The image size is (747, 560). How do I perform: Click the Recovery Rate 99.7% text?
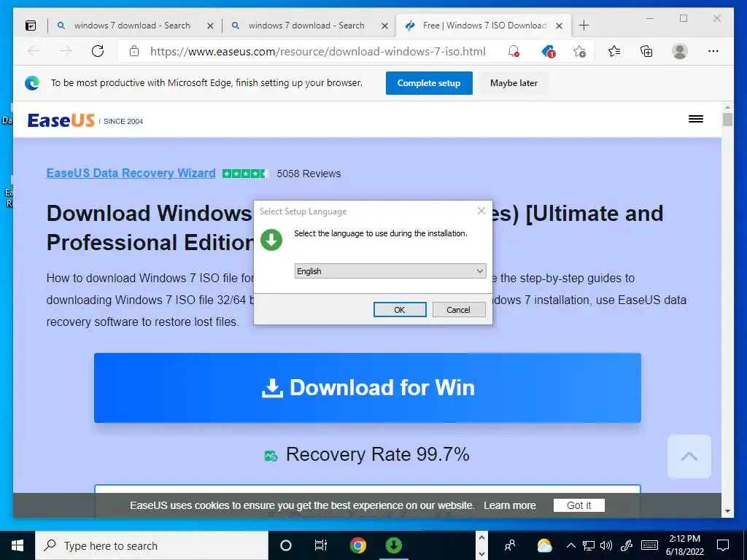coord(377,454)
